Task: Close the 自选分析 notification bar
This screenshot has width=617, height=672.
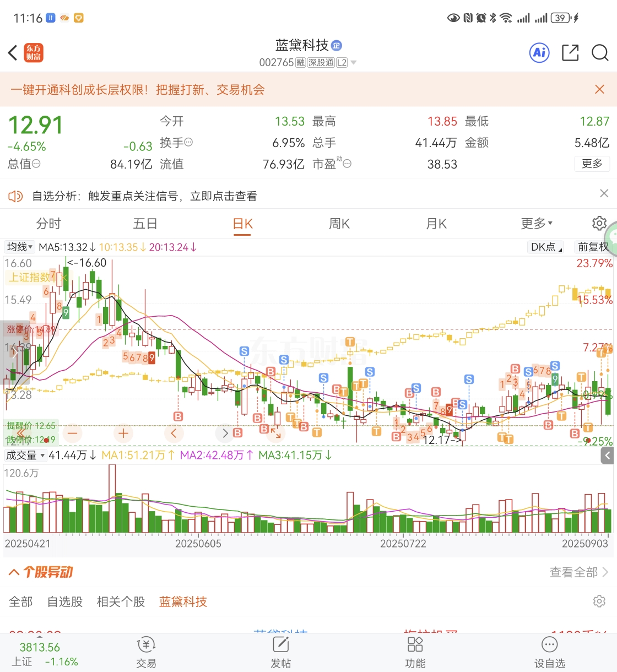Action: point(604,193)
